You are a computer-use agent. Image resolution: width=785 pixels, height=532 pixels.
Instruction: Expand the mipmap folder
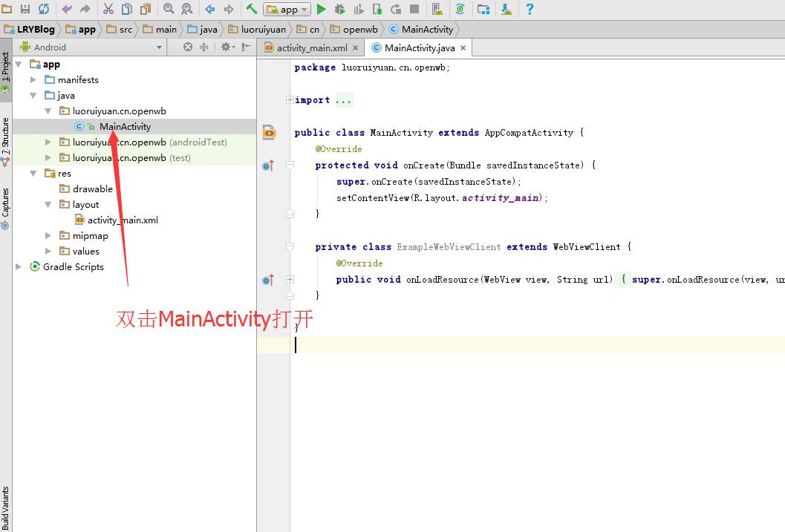tap(48, 235)
